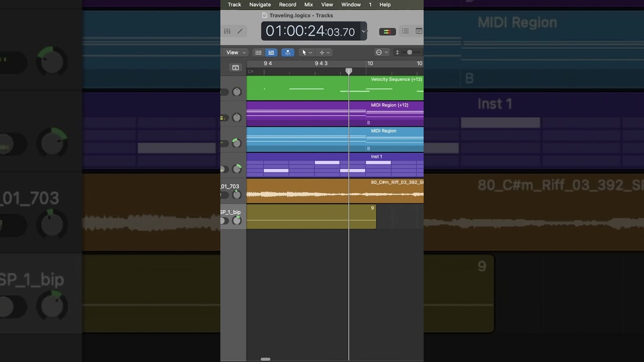Click the knob on the SP_1_bip track
The height and width of the screenshot is (362, 644).
(237, 220)
